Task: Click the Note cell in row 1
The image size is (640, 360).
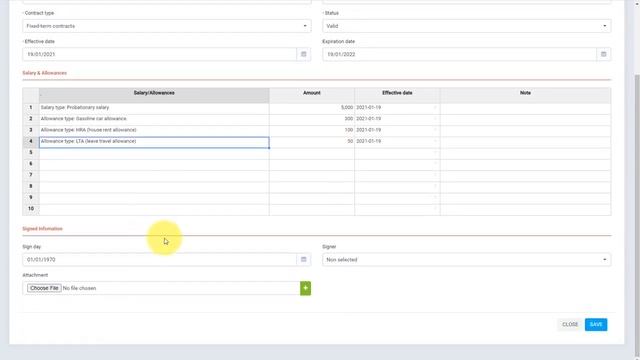Action: (525, 108)
